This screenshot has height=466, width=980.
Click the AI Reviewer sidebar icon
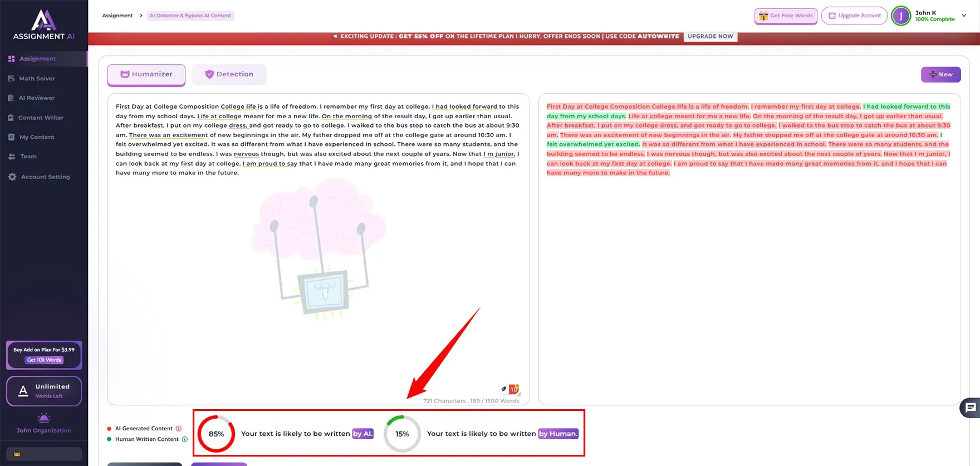(x=11, y=98)
